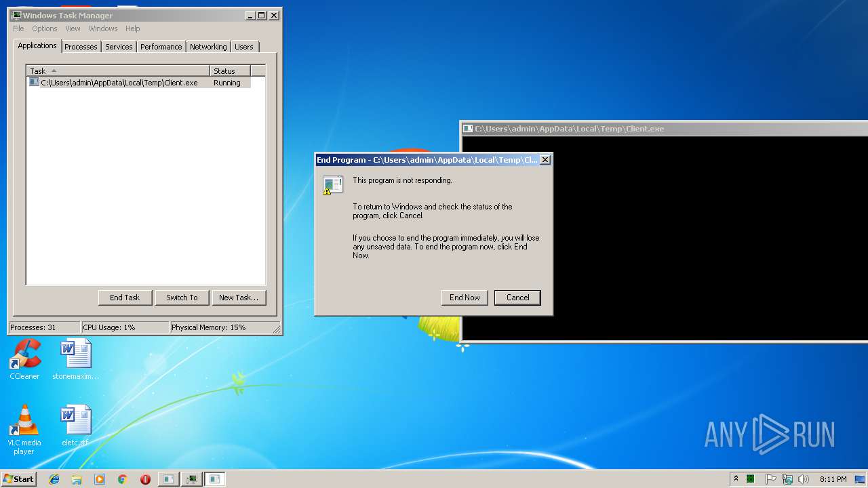The image size is (868, 488).
Task: Open the Start menu
Action: (18, 479)
